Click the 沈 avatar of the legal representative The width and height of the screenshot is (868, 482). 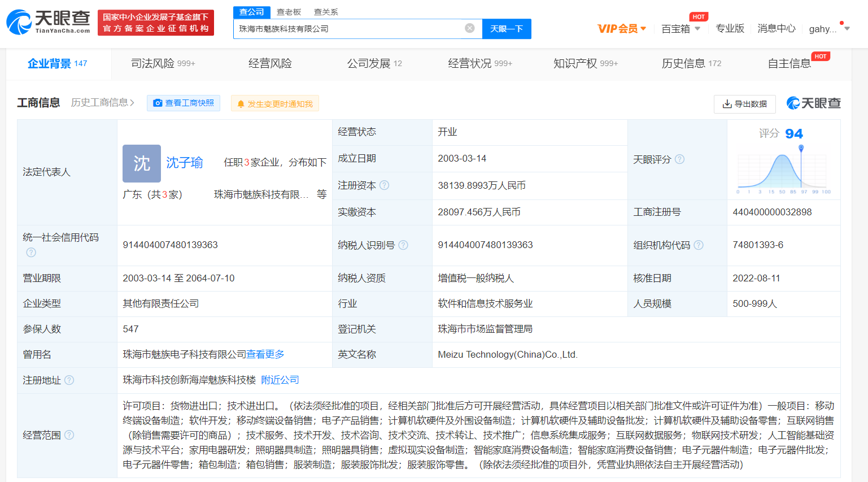tap(142, 163)
